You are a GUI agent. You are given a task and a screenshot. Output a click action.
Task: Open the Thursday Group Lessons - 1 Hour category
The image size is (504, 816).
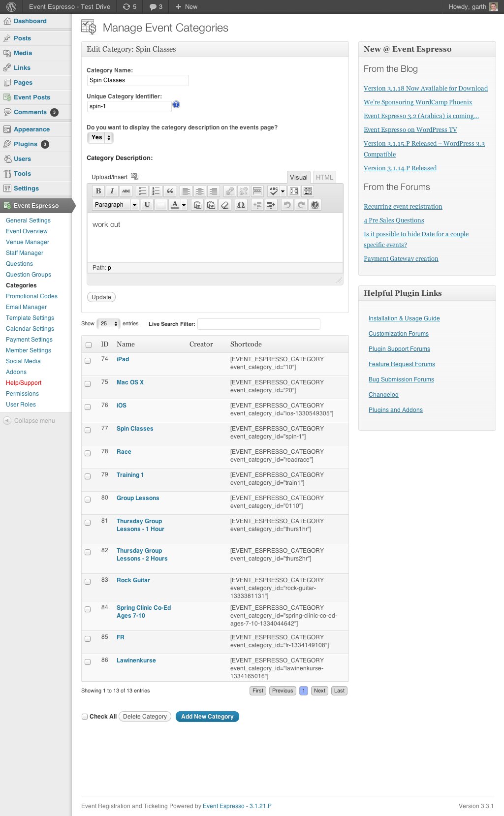click(140, 525)
